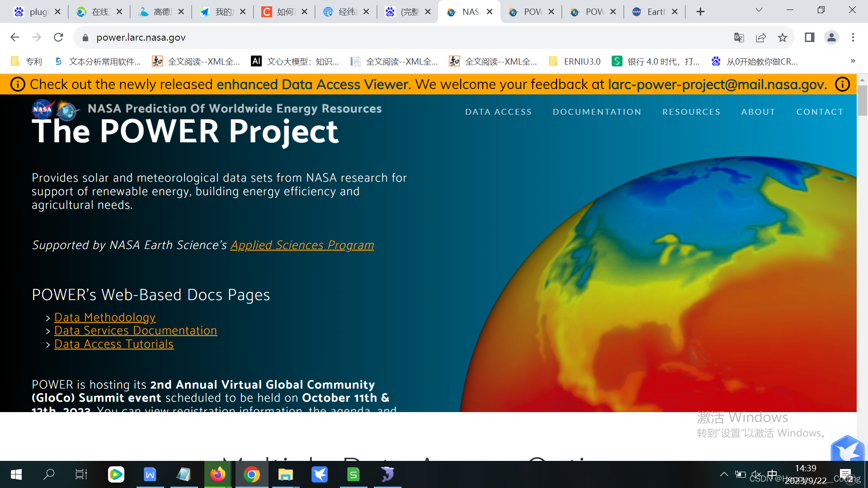868x488 pixels.
Task: Open the RESOURCES menu
Action: pos(691,112)
